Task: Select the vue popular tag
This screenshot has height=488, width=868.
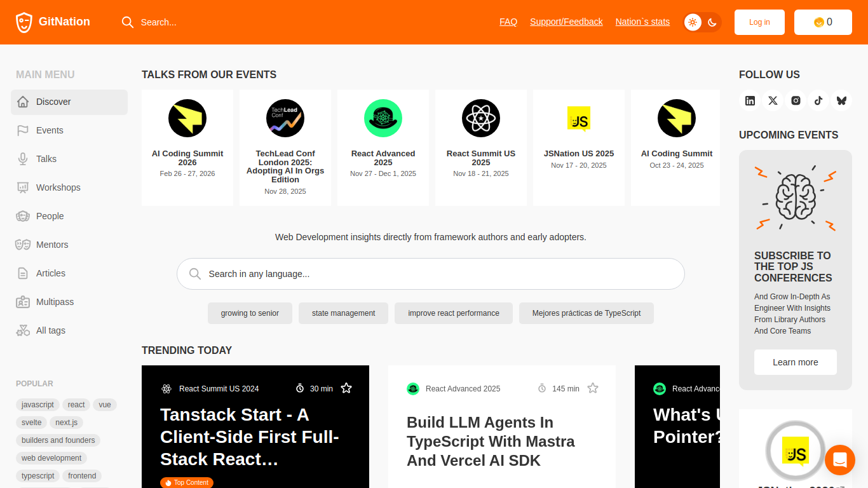Action: [x=105, y=405]
